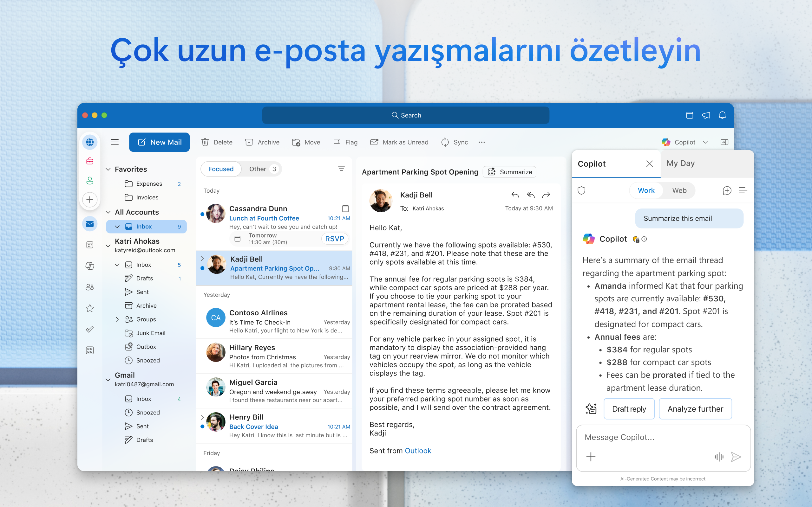812x507 pixels.
Task: Open the Copilot dropdown arrow in toolbar
Action: [x=705, y=142]
